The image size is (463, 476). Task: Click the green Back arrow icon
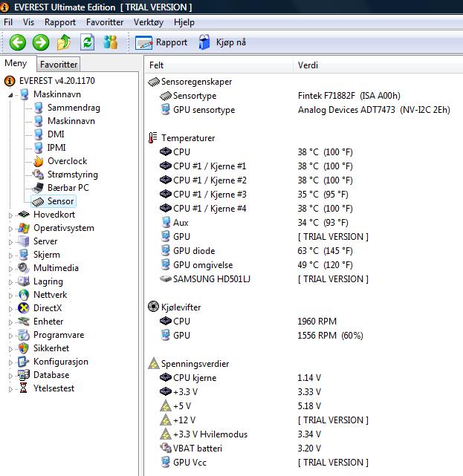coord(18,42)
